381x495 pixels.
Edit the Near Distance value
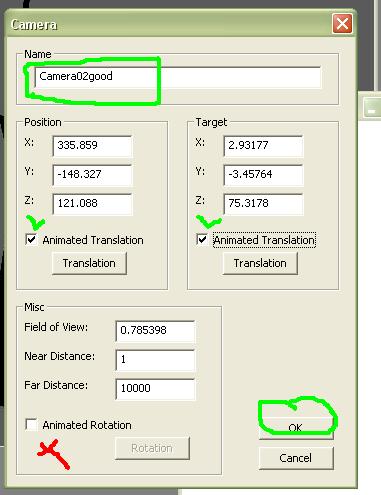(x=155, y=360)
